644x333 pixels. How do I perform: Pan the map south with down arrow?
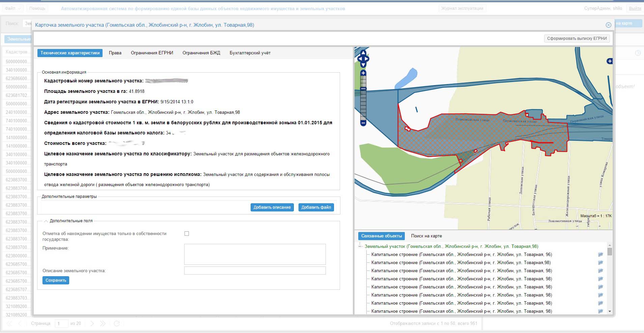[x=363, y=65]
